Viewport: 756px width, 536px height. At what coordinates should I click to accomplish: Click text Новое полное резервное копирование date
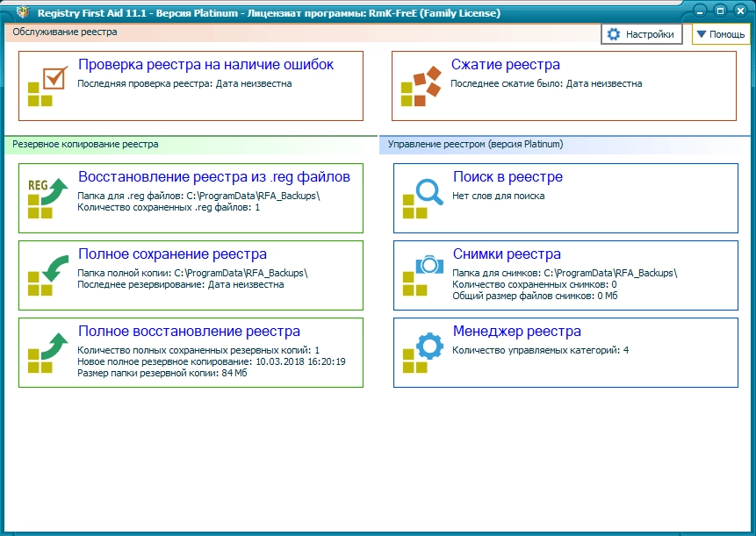(x=212, y=361)
